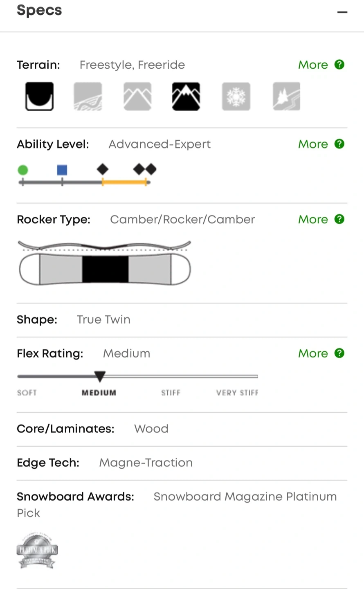Click the Platinum Pick award badge
This screenshot has height=589, width=364.
pos(37,550)
